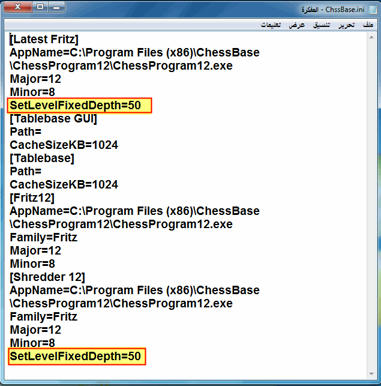Open the ملف (File) menu

click(x=368, y=25)
